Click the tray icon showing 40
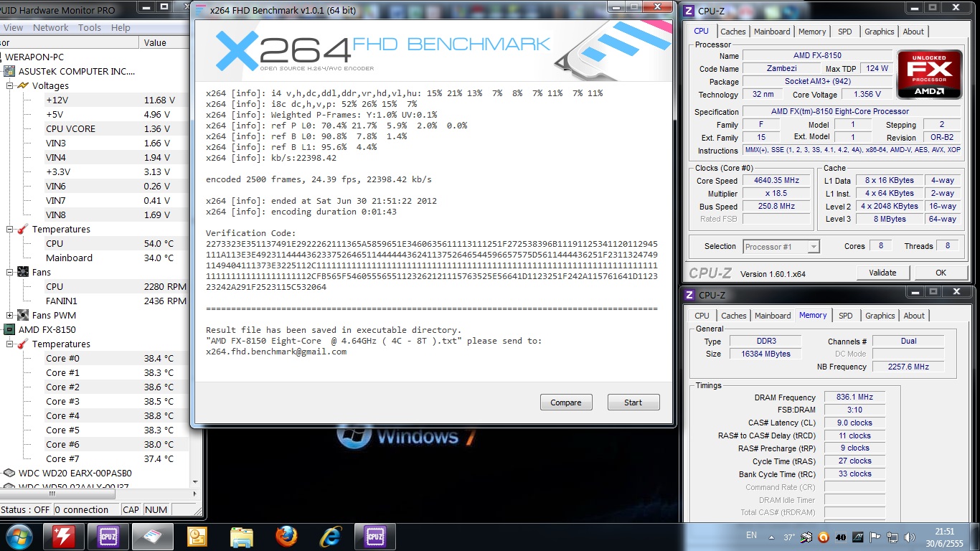This screenshot has height=551, width=980. (x=840, y=537)
